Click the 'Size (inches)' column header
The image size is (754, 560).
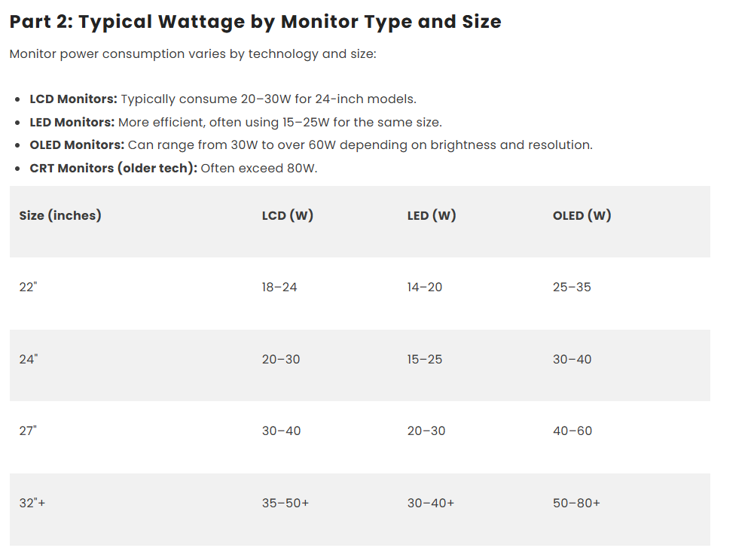60,216
